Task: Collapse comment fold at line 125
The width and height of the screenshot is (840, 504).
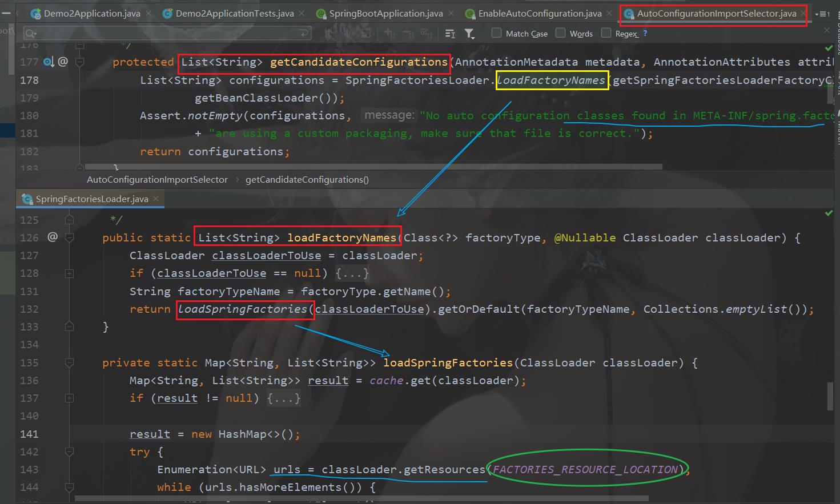Action: pos(69,220)
